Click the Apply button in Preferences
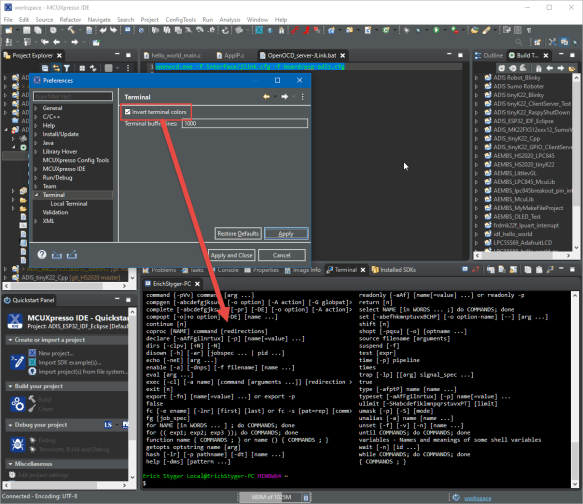The image size is (583, 504). click(x=286, y=234)
